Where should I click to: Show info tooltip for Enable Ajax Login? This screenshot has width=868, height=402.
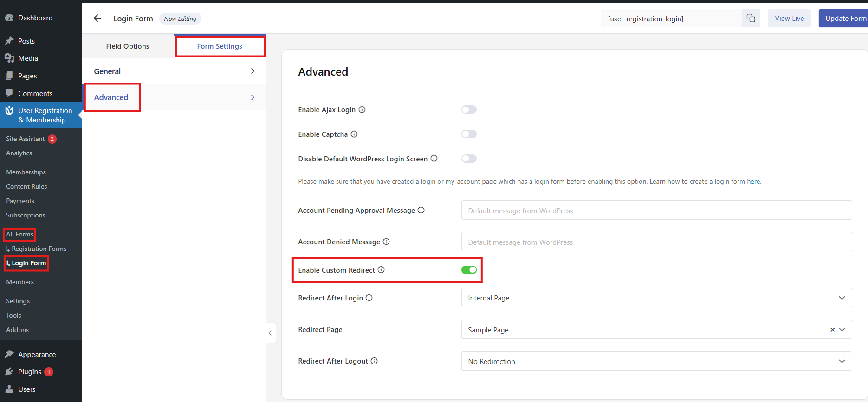coord(362,109)
